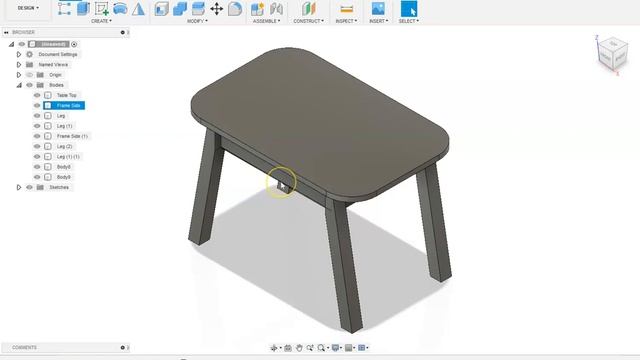Show the Origin folder via its eye

coord(29,75)
